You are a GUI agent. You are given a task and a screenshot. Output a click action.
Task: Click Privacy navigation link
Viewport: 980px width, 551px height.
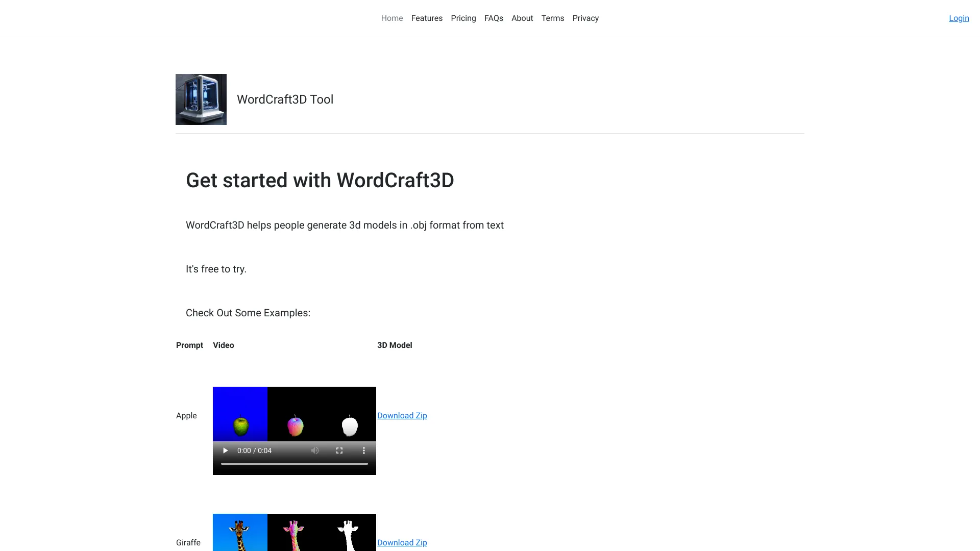point(585,18)
